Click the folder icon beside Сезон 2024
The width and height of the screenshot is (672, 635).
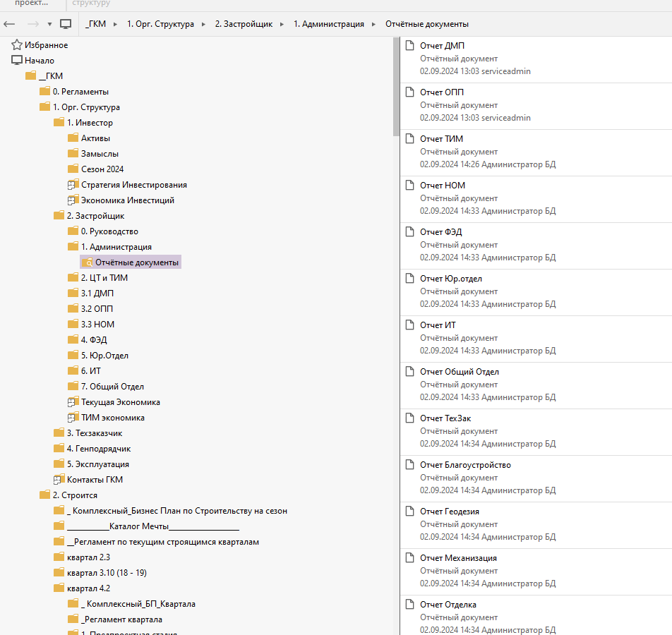pos(73,169)
